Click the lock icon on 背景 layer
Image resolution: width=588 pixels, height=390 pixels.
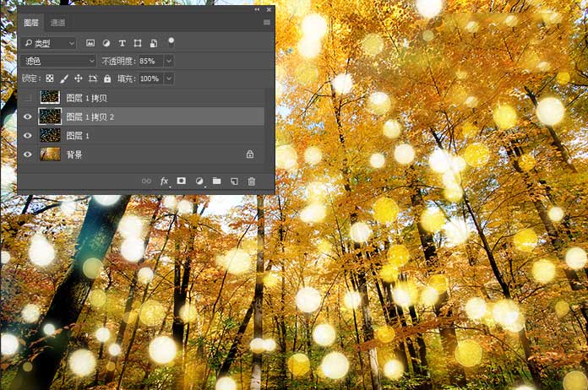(250, 154)
